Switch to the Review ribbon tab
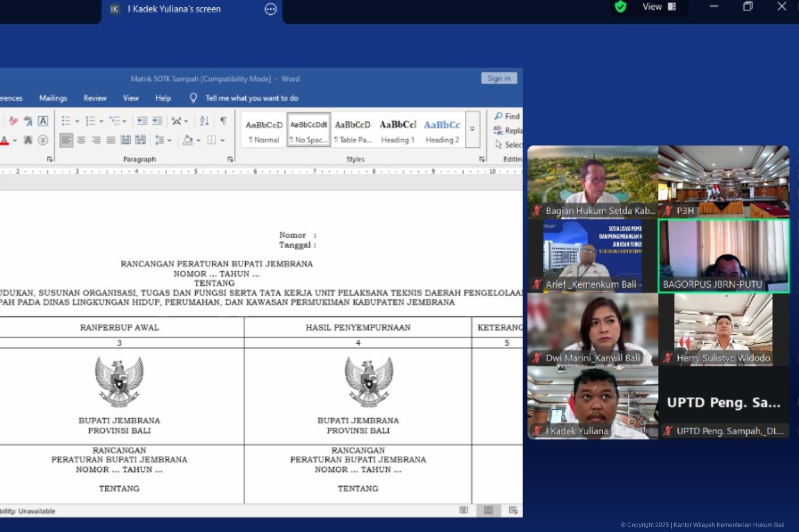Screen dimensions: 799x532 95,98
